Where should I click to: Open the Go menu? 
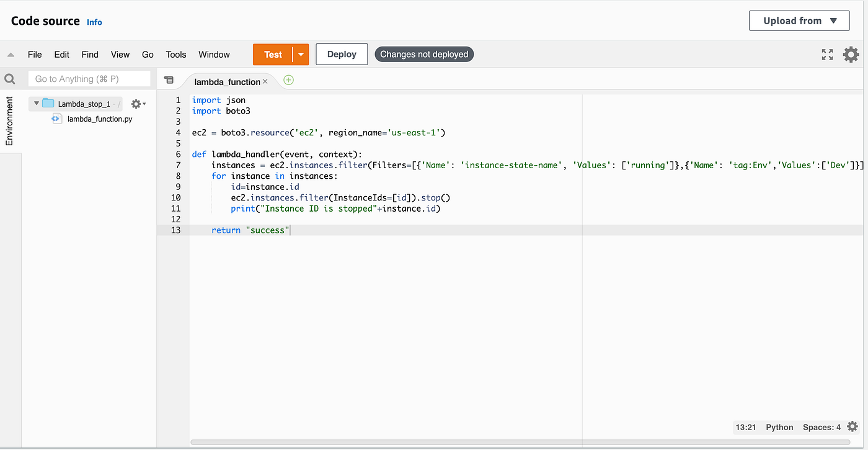(148, 55)
